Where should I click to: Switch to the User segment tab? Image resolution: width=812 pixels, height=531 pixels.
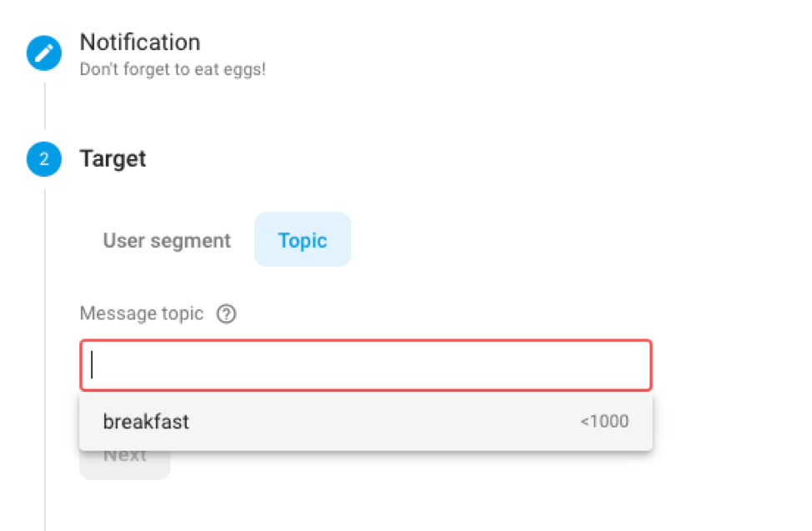(x=167, y=241)
